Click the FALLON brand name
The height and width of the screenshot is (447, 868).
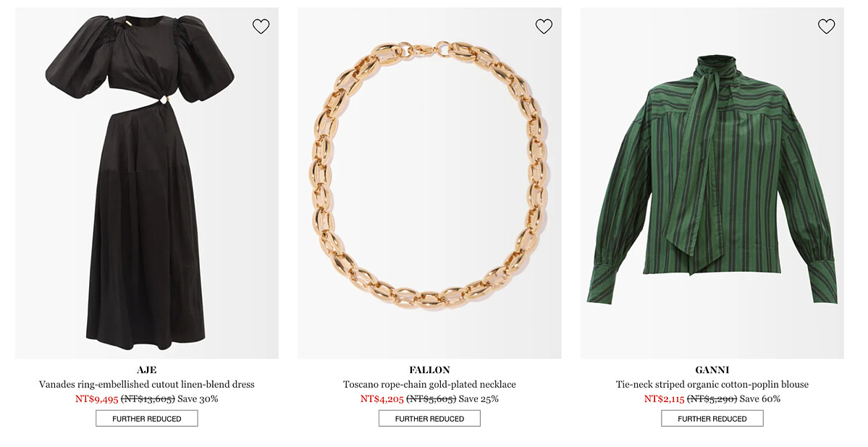coord(429,370)
